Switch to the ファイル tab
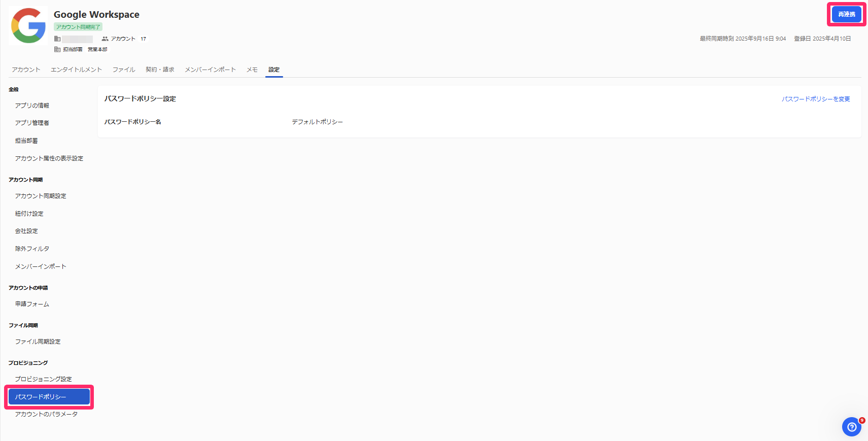 [x=124, y=70]
